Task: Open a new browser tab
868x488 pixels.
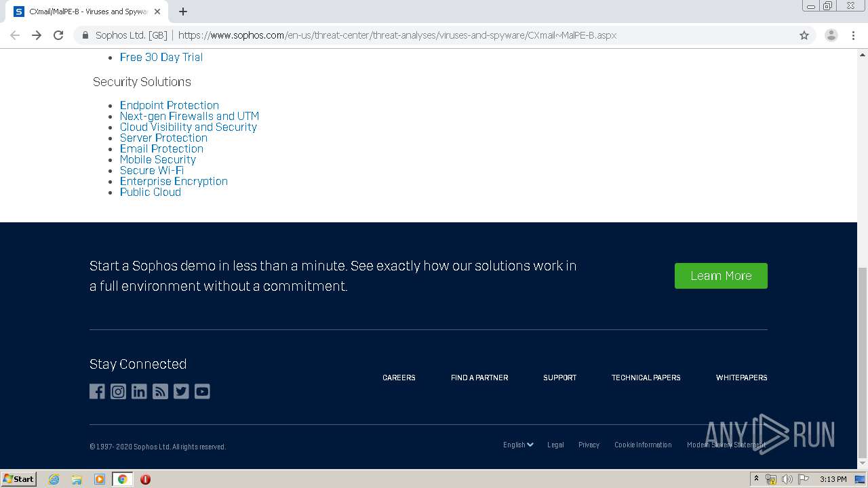Action: (183, 12)
